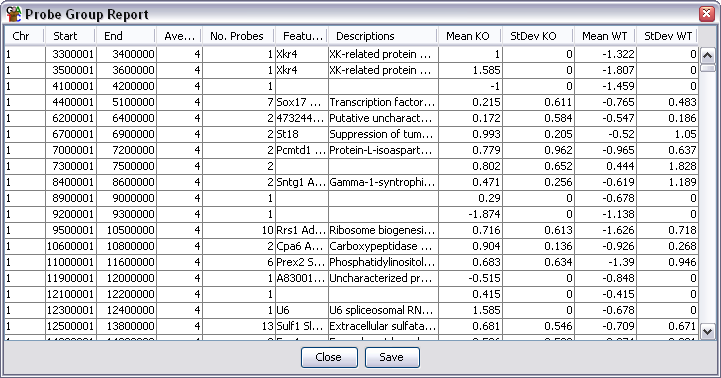This screenshot has height=378, width=721.
Task: Select the Start cell 9500001
Action: pos(71,230)
